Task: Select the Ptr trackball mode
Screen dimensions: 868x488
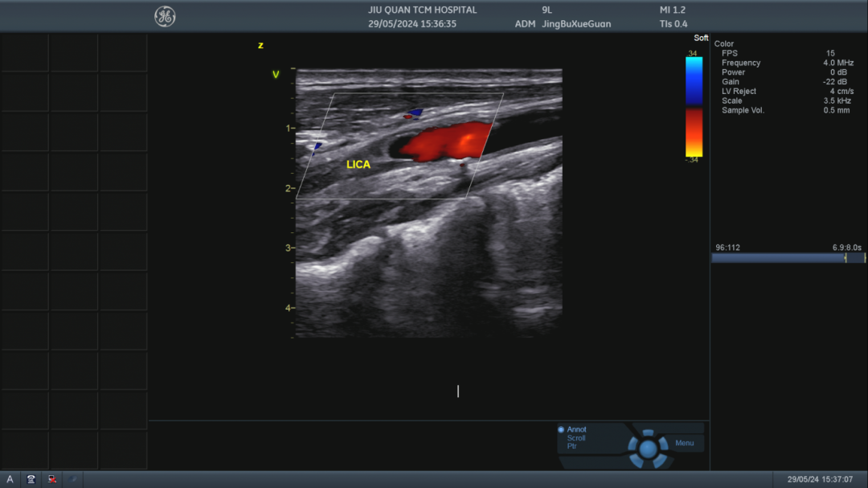Action: [x=572, y=446]
